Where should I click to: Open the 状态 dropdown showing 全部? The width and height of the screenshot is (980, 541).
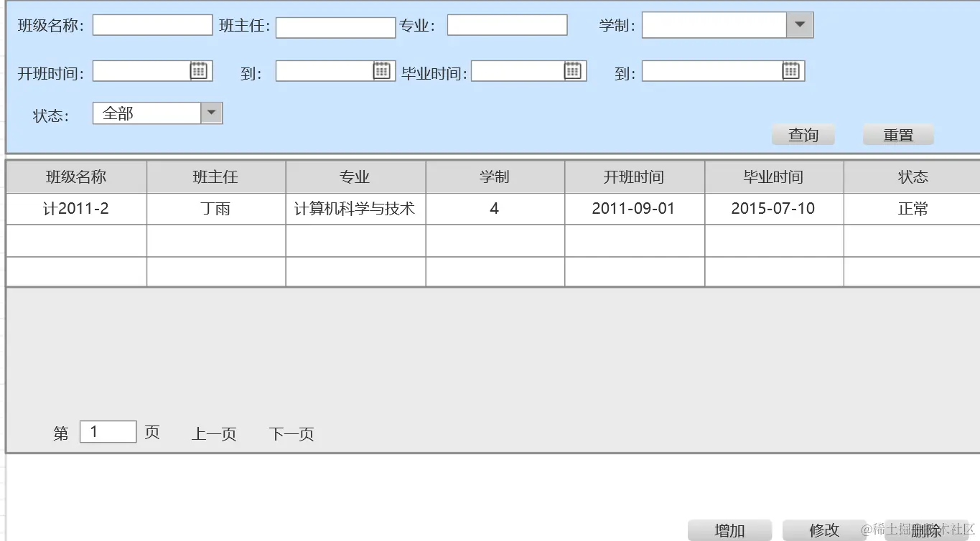click(211, 112)
